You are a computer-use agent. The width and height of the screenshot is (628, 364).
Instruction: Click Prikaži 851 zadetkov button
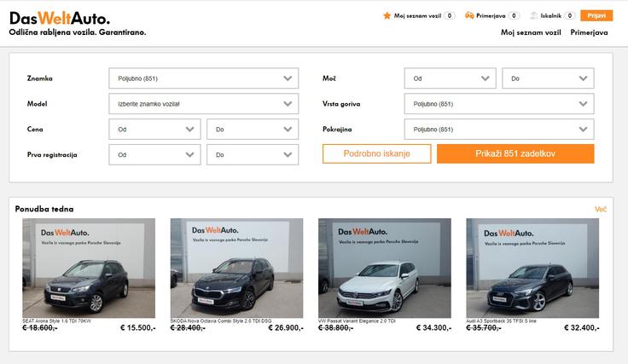tap(515, 153)
